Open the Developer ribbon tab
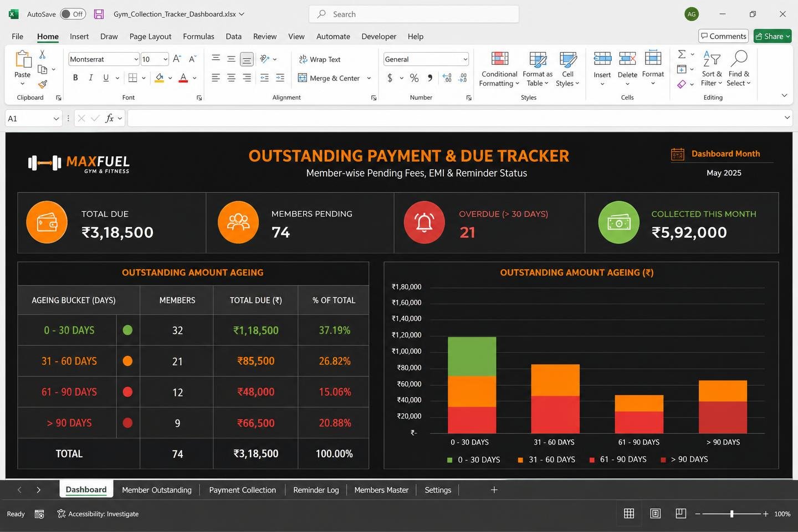This screenshot has height=532, width=798. pos(379,37)
